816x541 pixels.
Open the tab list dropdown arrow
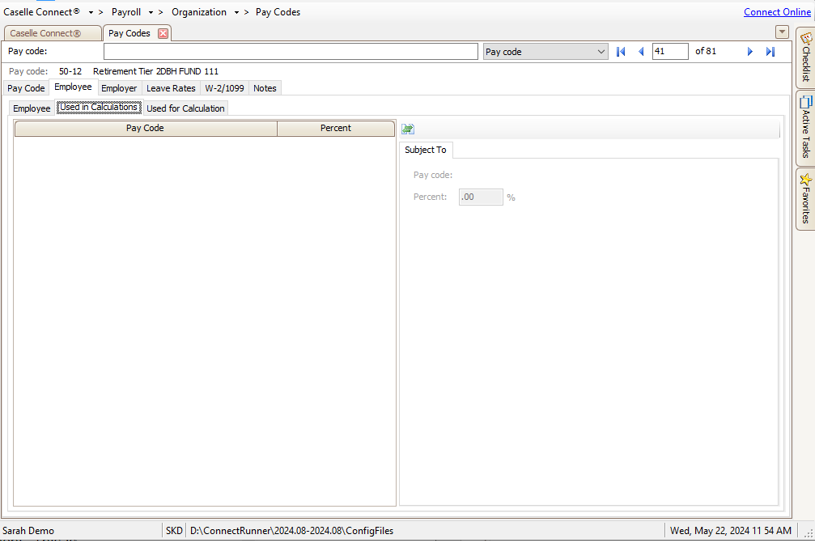782,32
